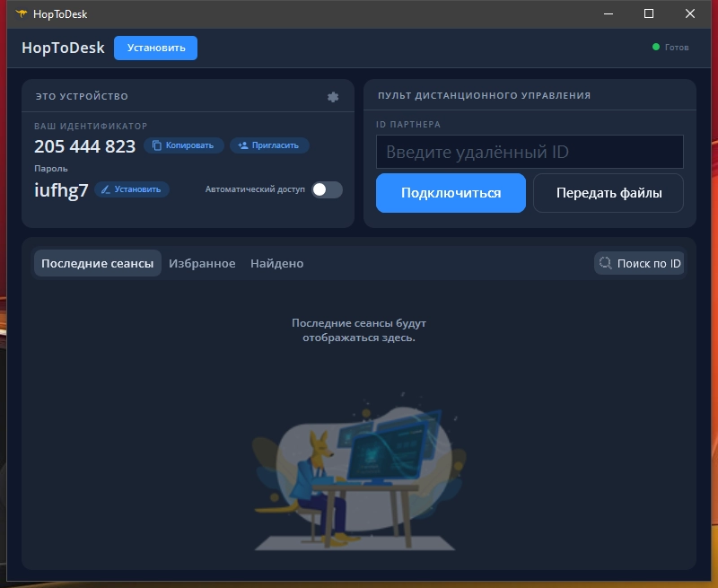Open device settings gear icon
Viewport: 718px width, 588px height.
pyautogui.click(x=333, y=97)
